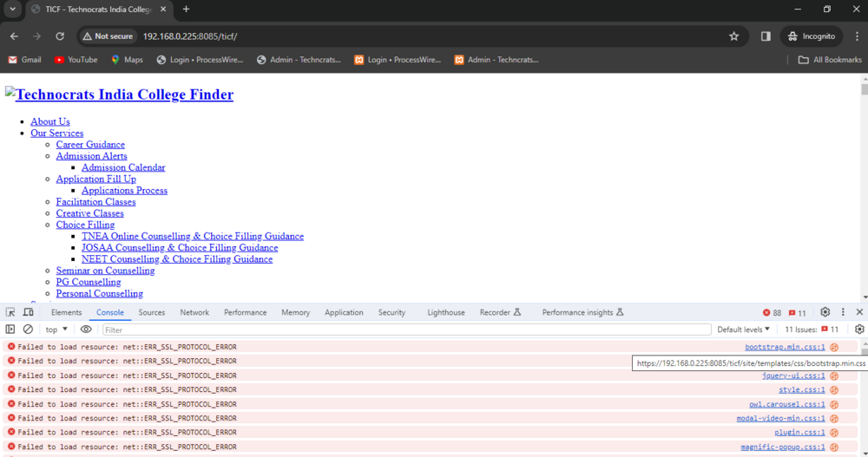Screen dimensions: 868x457
Task: Open PG Counselling link
Action: coord(88,282)
